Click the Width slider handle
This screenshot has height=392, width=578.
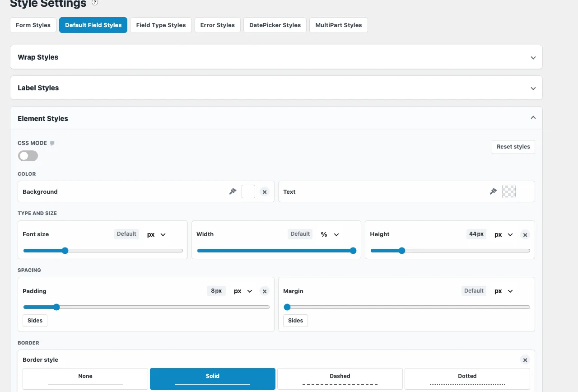353,251
